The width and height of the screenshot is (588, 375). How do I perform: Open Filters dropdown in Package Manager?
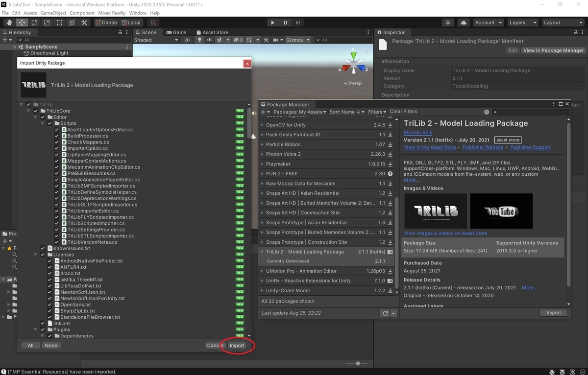point(377,112)
